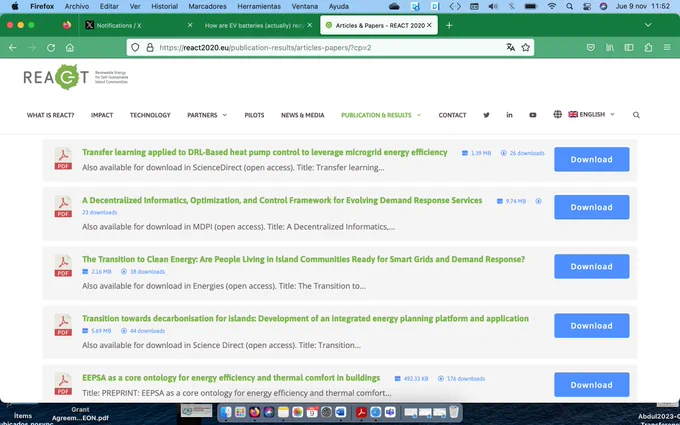Open the Historial menu
The image size is (680, 425).
coord(164,7)
